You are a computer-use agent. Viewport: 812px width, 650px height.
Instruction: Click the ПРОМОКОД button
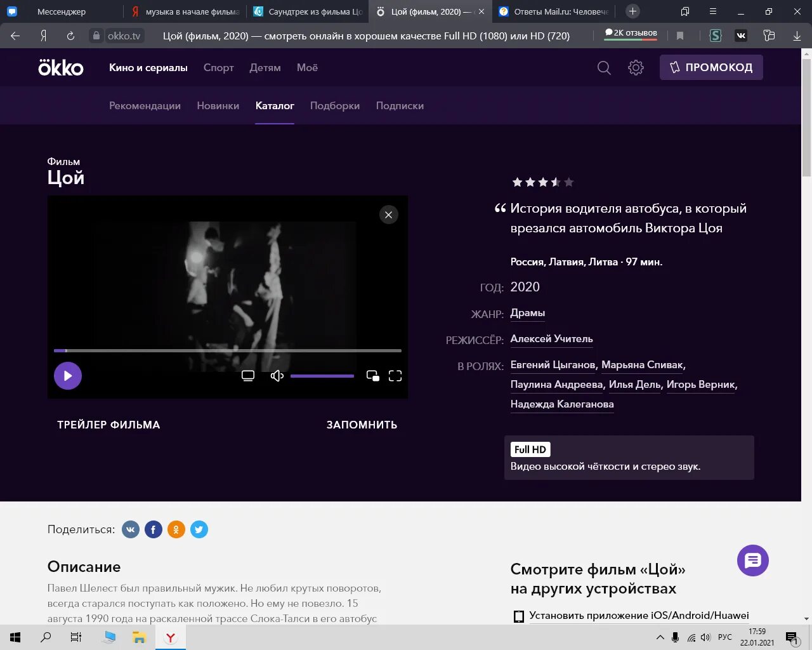(711, 67)
